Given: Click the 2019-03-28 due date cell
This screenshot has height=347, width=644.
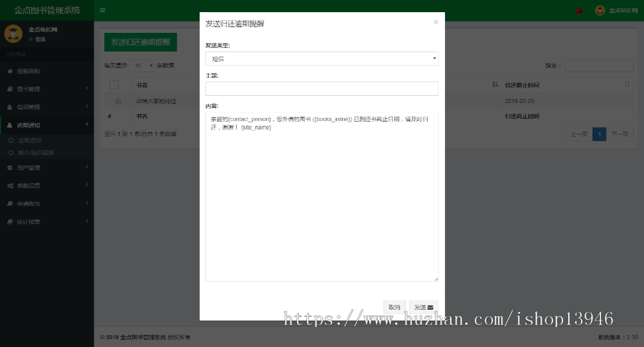Looking at the screenshot, I should (x=519, y=101).
